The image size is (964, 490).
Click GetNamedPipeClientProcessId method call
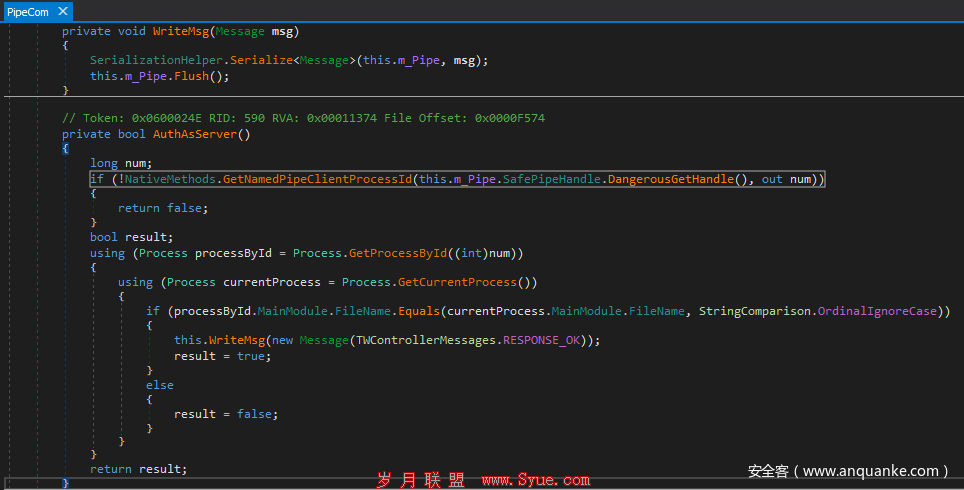point(317,179)
